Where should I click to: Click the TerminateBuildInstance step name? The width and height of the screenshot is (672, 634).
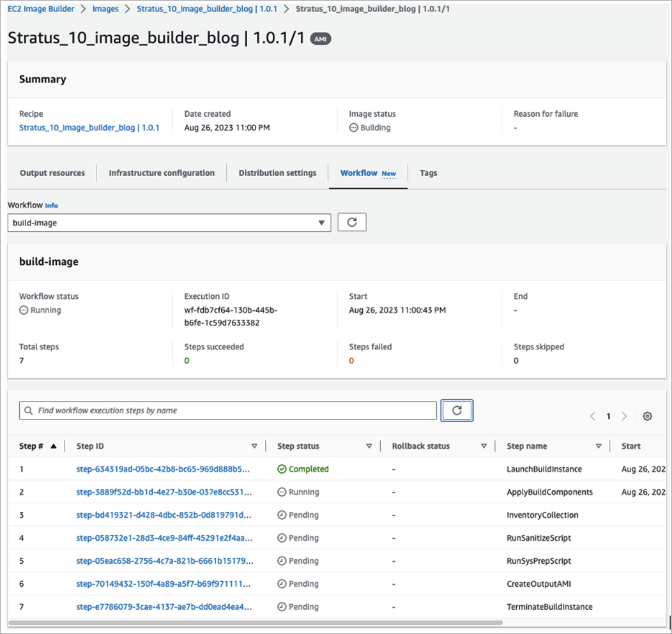(550, 607)
